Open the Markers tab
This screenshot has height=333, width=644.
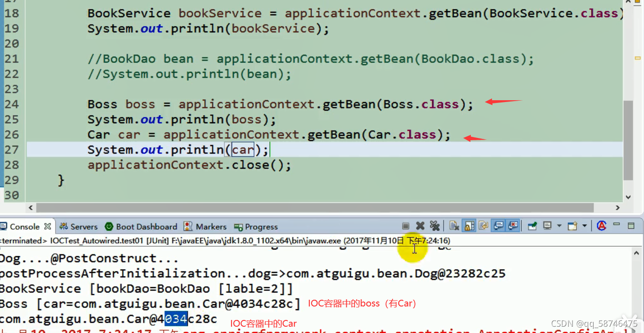pos(206,226)
